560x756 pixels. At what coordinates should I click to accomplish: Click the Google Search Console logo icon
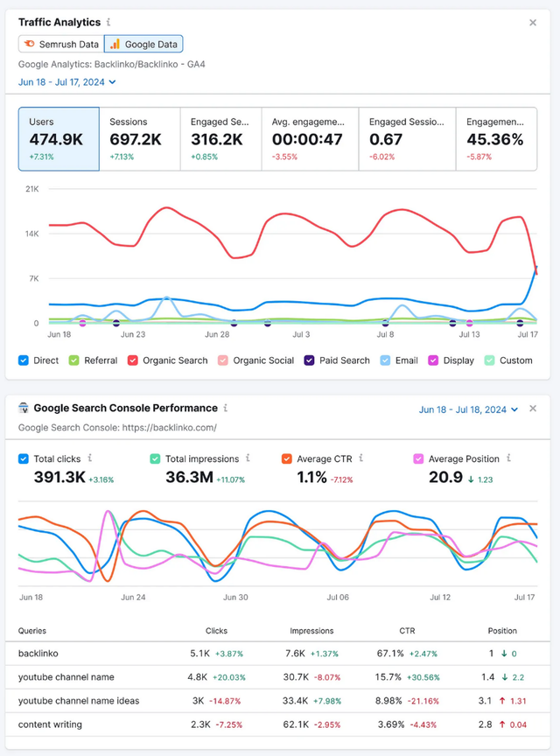pyautogui.click(x=24, y=409)
